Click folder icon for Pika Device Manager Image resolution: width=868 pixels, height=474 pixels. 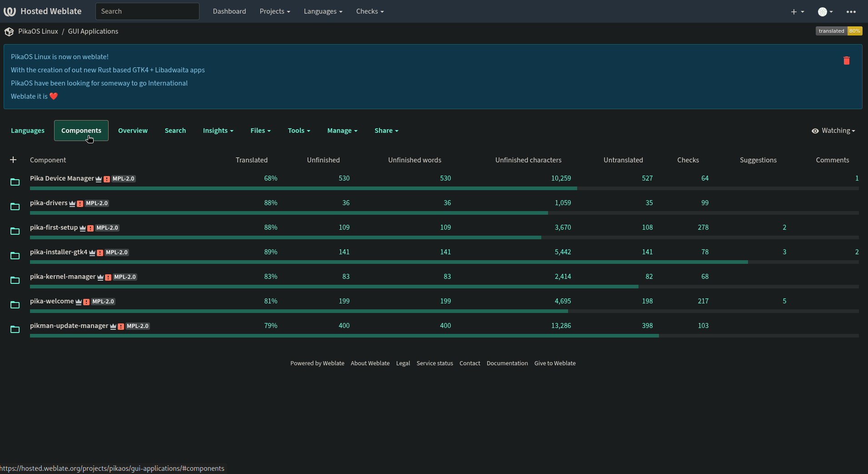pyautogui.click(x=15, y=182)
